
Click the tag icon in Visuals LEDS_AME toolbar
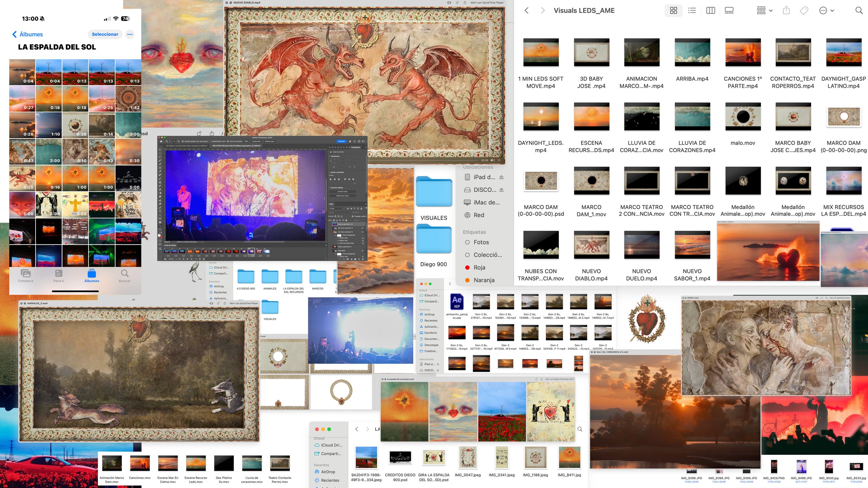click(804, 11)
